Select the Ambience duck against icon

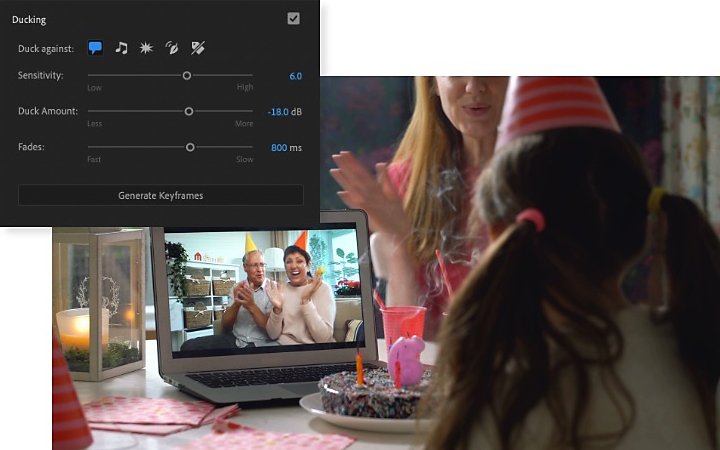tap(172, 48)
